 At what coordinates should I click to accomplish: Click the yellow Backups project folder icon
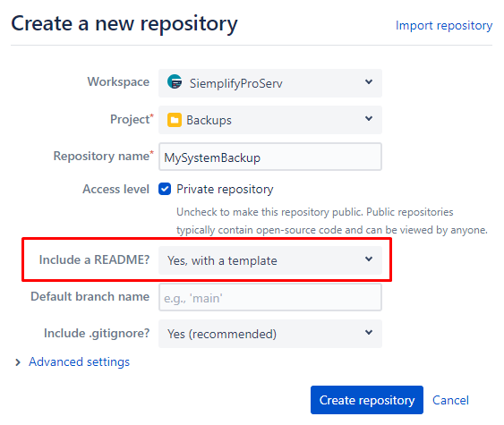pos(175,120)
